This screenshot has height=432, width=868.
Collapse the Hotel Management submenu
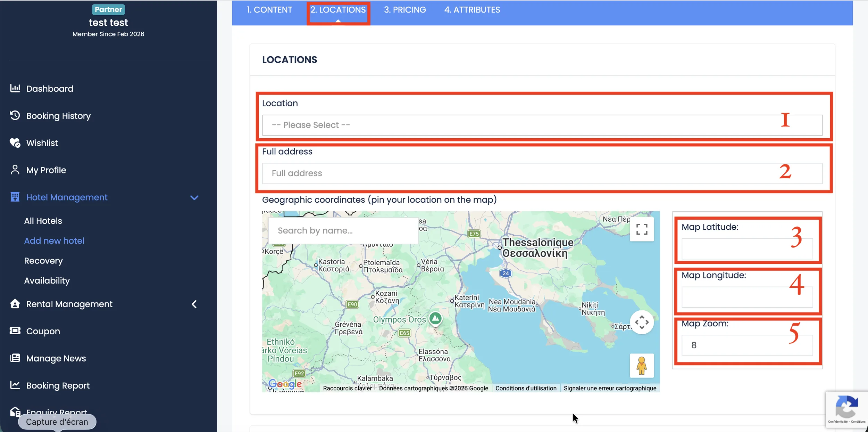tap(194, 197)
